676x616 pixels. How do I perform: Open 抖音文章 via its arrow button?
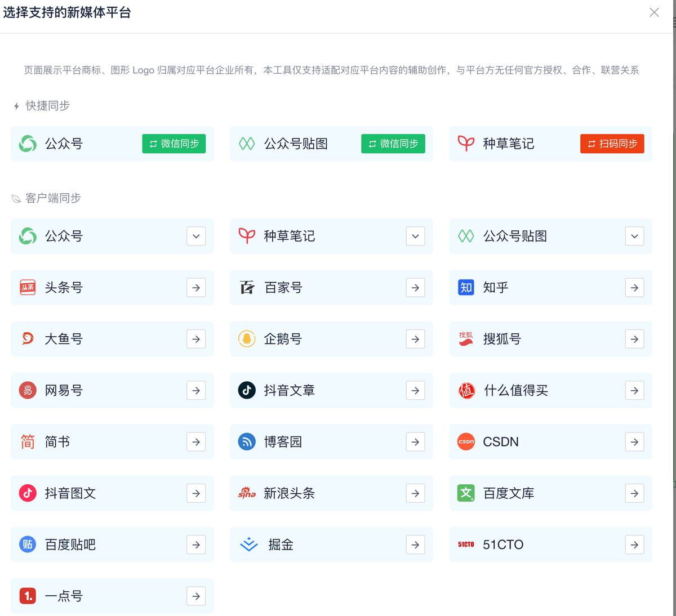(415, 390)
